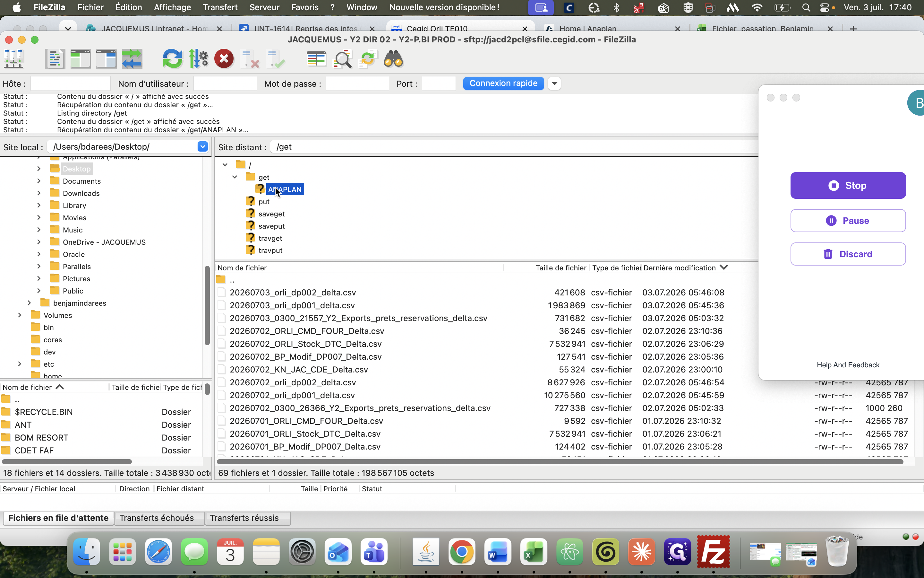Expand OneDrive - JACQUEMUS folder node
Screen dimensions: 924x578
point(39,242)
